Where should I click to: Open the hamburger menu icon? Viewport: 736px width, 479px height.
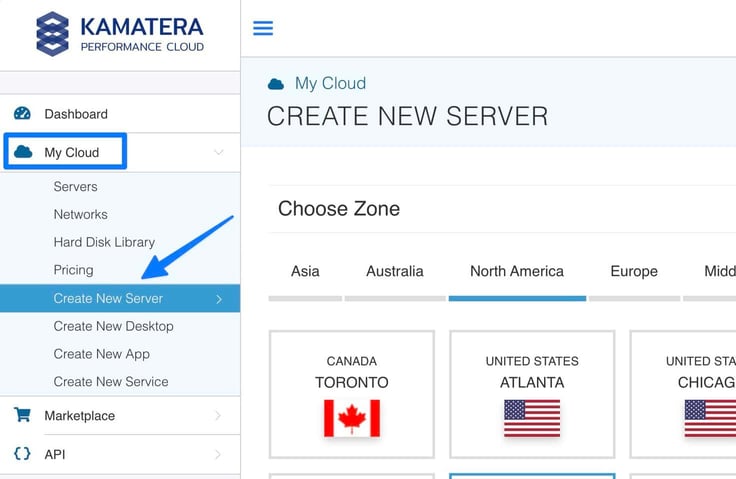point(263,28)
